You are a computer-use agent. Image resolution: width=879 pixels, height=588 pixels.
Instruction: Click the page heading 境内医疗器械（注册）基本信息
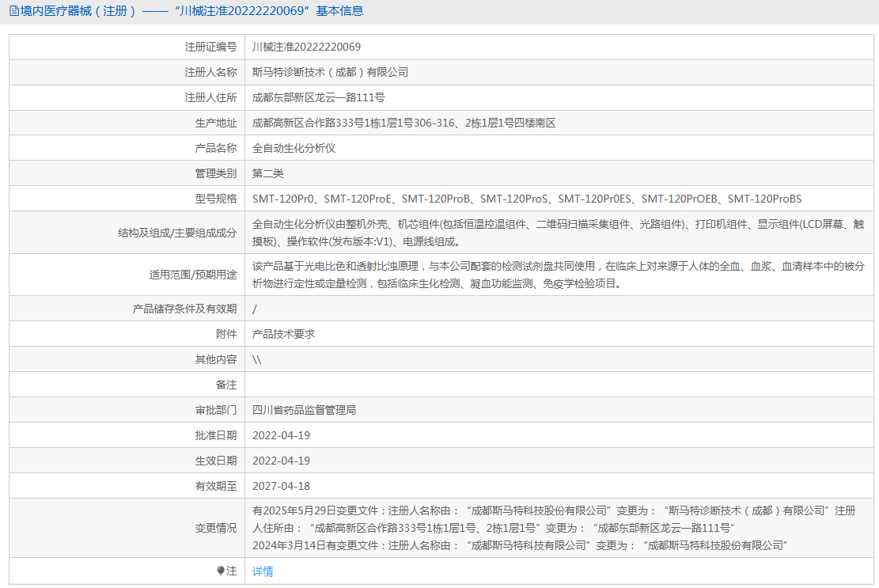point(191,11)
